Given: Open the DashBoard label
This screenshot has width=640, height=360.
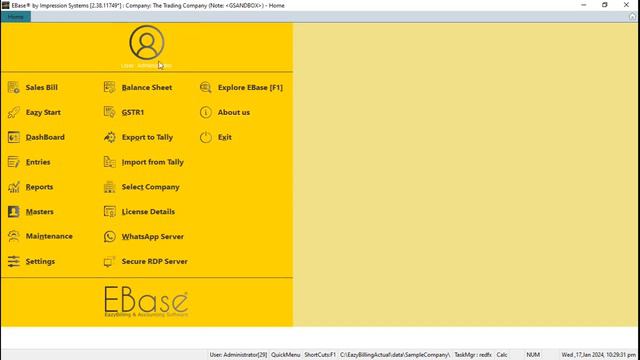Looking at the screenshot, I should tap(45, 137).
